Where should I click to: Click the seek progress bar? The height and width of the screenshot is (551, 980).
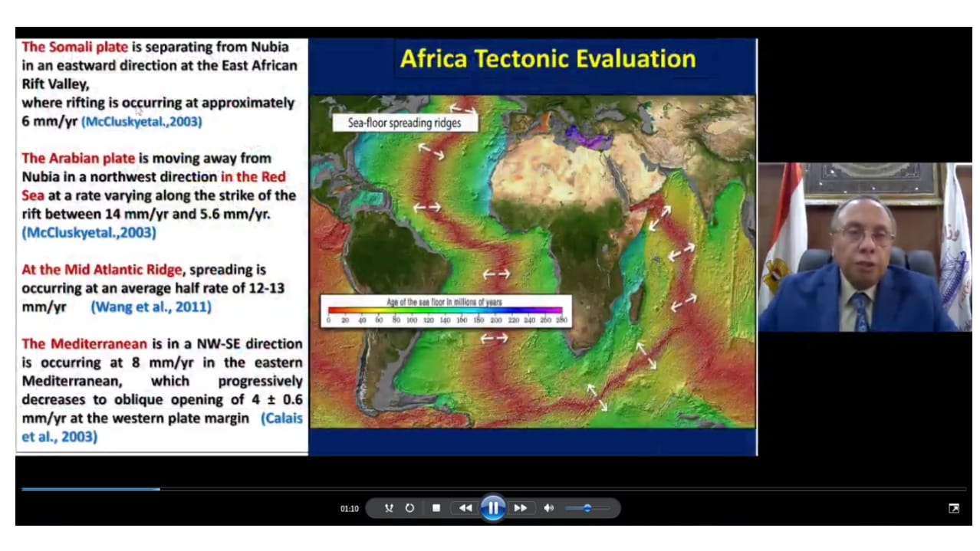click(x=491, y=488)
